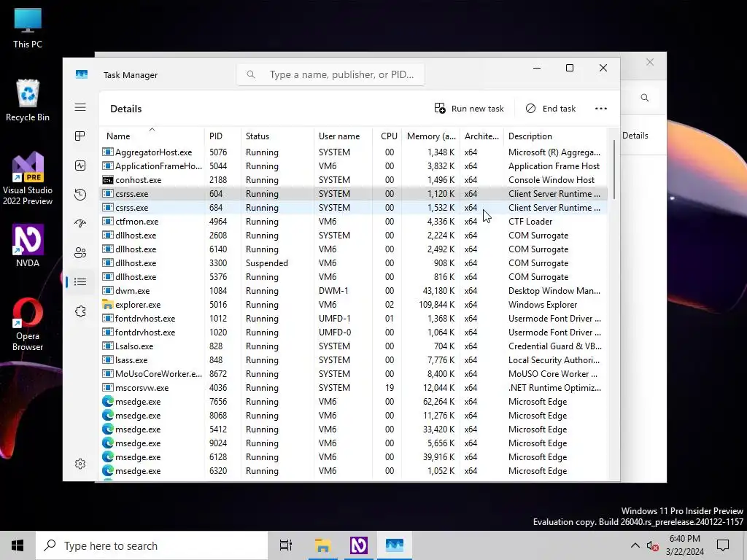Sort by the Architecture column header
This screenshot has height=560, width=747.
(x=481, y=136)
